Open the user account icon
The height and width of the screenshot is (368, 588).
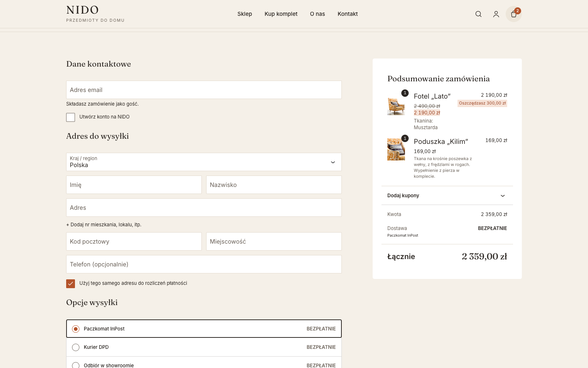pos(496,14)
